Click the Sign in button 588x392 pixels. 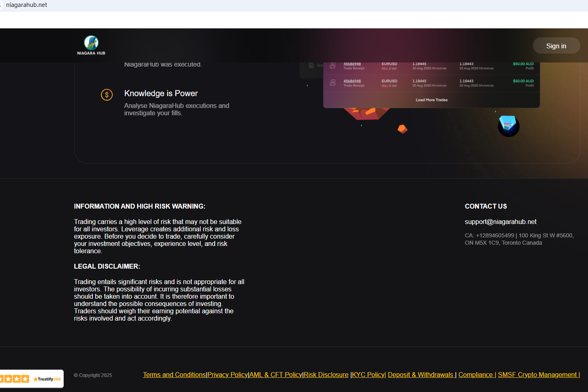point(556,46)
